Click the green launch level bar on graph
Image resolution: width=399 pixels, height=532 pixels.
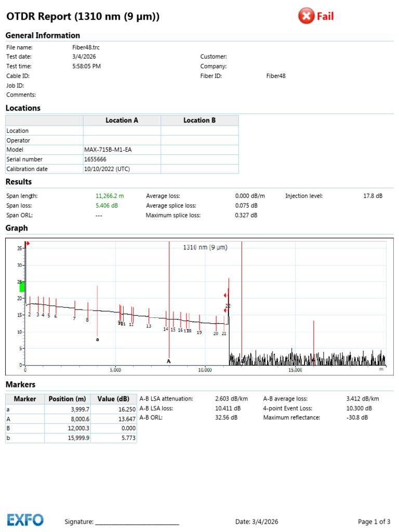22,287
